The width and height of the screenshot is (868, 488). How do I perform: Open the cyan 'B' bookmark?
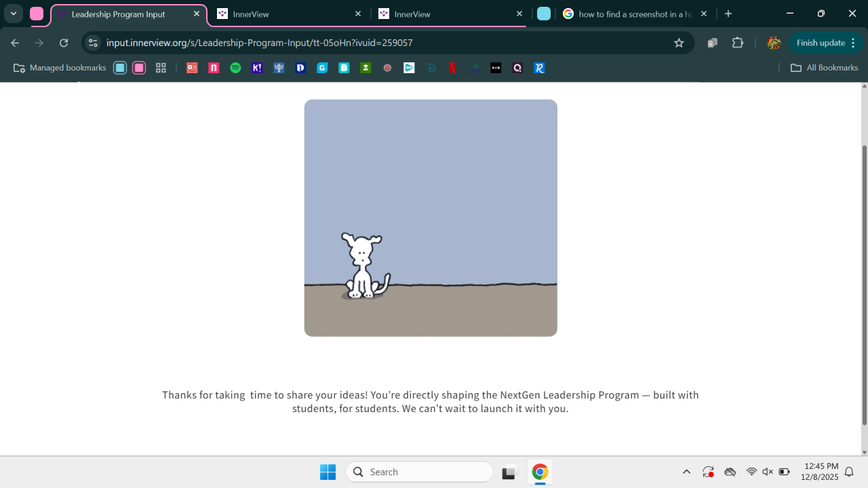pyautogui.click(x=344, y=68)
